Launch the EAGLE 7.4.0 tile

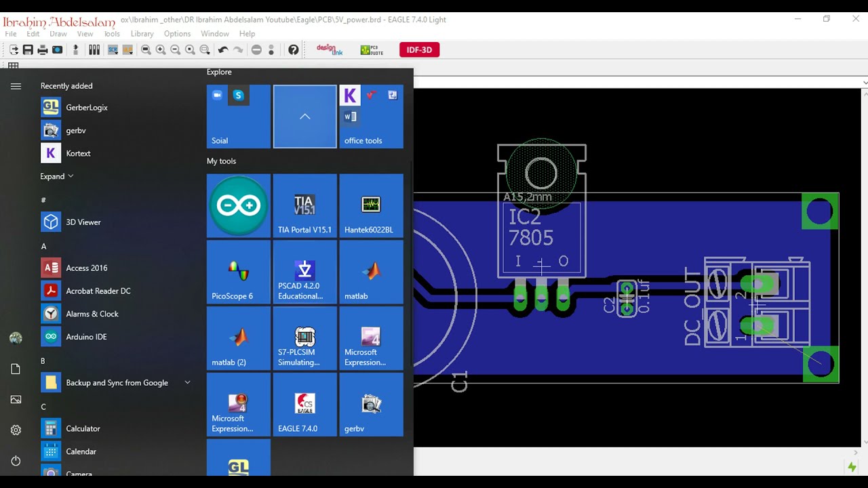point(305,405)
